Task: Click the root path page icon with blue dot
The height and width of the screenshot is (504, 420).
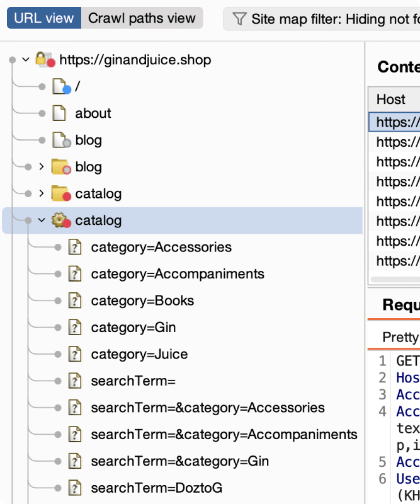Action: pyautogui.click(x=60, y=87)
